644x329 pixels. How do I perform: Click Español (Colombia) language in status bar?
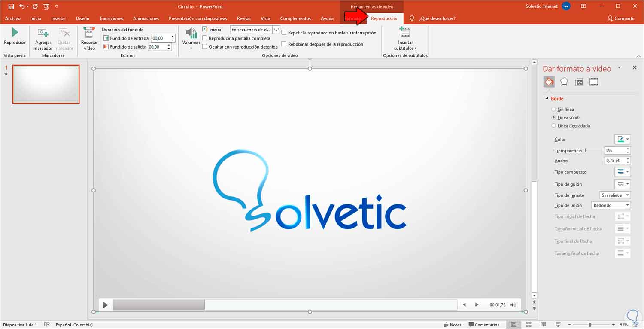click(74, 325)
